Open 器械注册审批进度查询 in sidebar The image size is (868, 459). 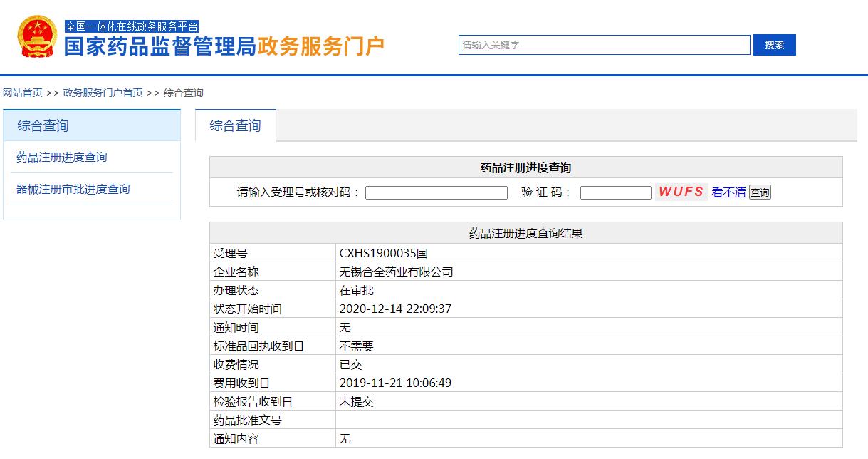coord(73,189)
